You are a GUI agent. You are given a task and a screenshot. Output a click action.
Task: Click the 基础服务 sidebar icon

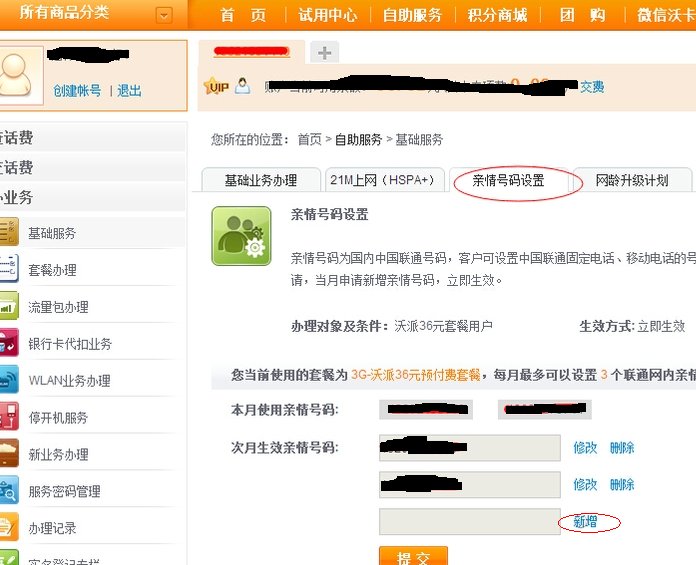(9, 231)
